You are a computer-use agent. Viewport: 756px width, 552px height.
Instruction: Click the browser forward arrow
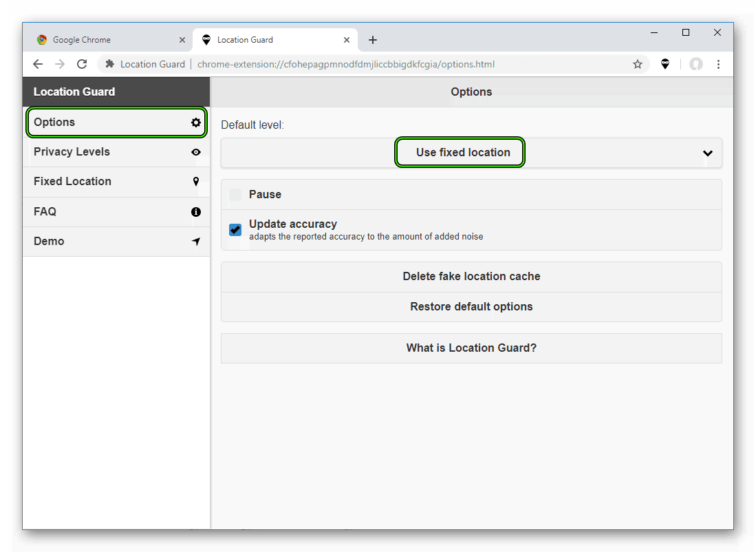60,64
